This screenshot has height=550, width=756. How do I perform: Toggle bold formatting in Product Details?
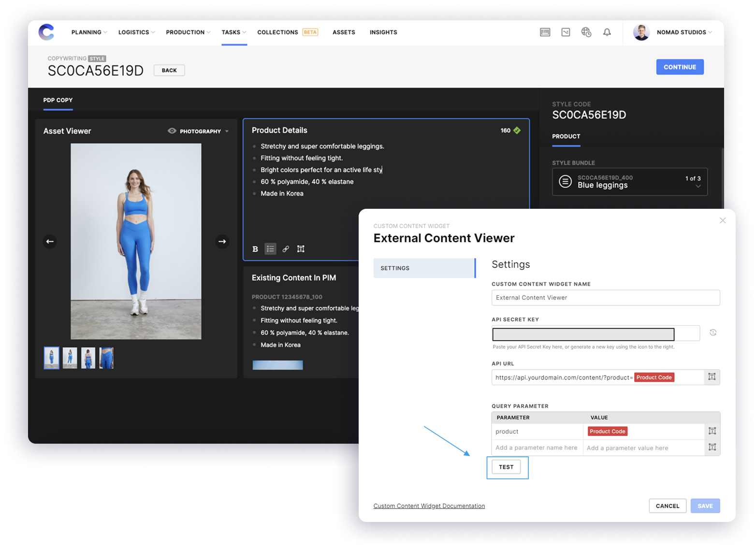[x=255, y=249]
